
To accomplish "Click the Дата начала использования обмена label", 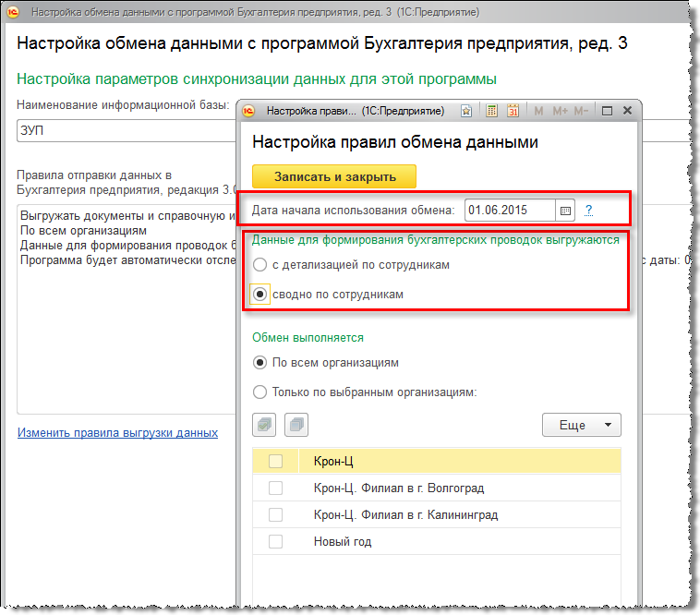I will pyautogui.click(x=353, y=210).
